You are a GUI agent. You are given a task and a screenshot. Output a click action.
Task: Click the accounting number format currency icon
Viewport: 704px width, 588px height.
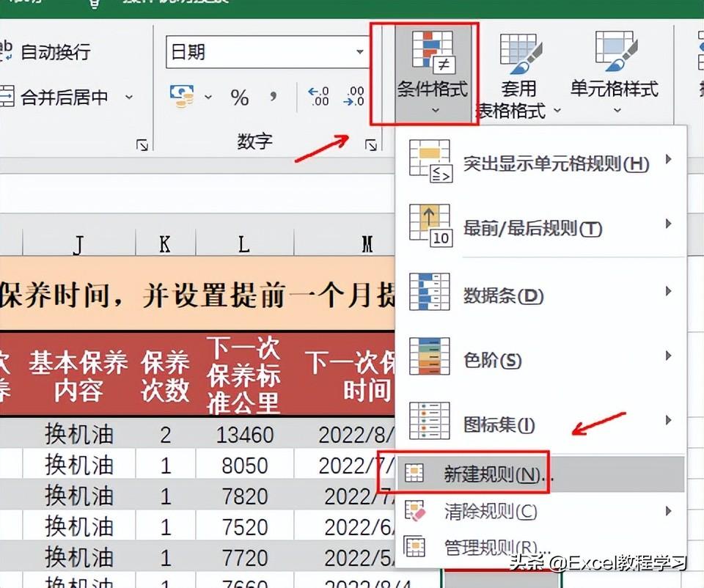(x=181, y=95)
